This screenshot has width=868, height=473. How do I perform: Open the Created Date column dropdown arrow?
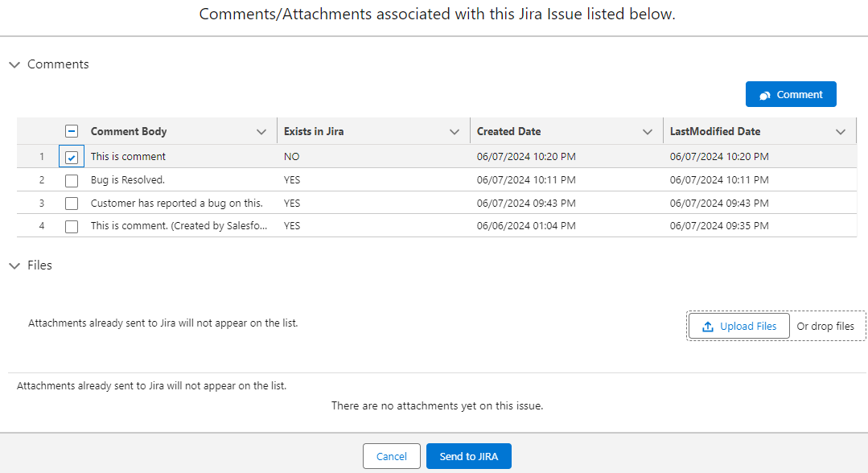click(x=647, y=132)
